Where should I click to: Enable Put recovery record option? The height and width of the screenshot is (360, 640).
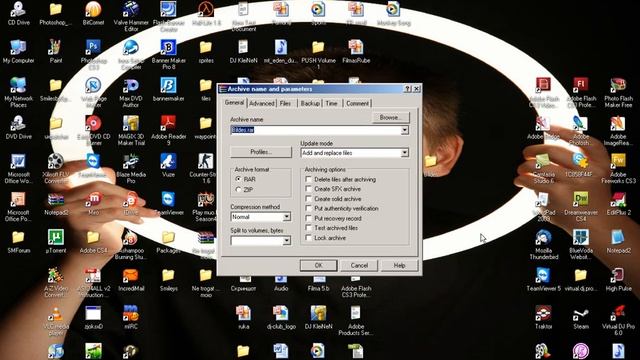(309, 218)
